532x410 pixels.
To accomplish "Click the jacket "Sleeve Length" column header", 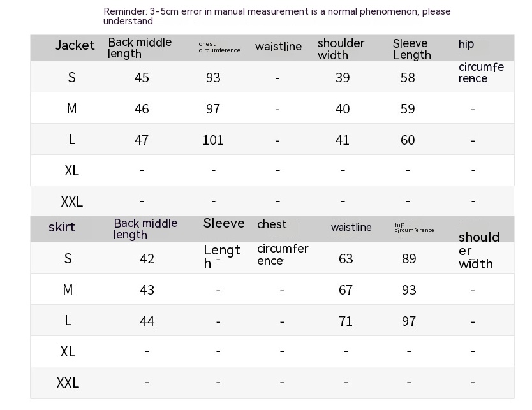I will pyautogui.click(x=412, y=49).
